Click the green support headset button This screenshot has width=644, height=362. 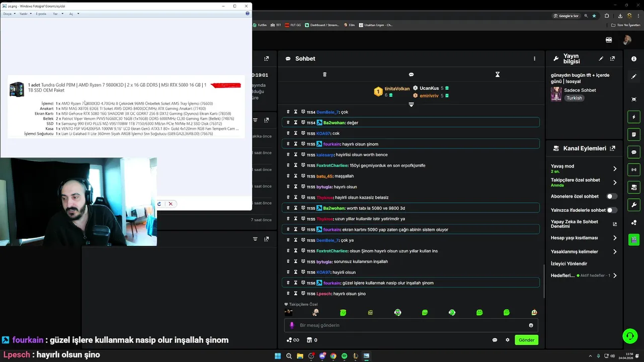click(x=630, y=335)
